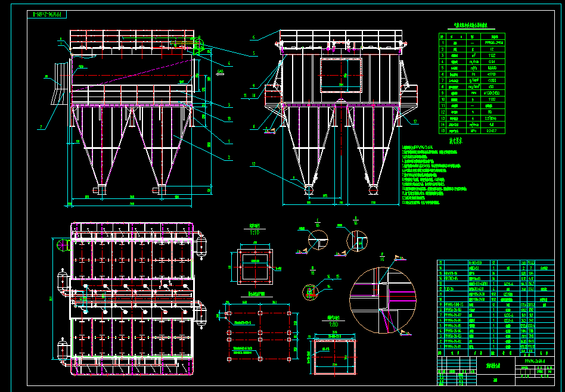Click the mirrored drawing number tag at top-left
Screen dimensions: 565x392
tap(47, 14)
